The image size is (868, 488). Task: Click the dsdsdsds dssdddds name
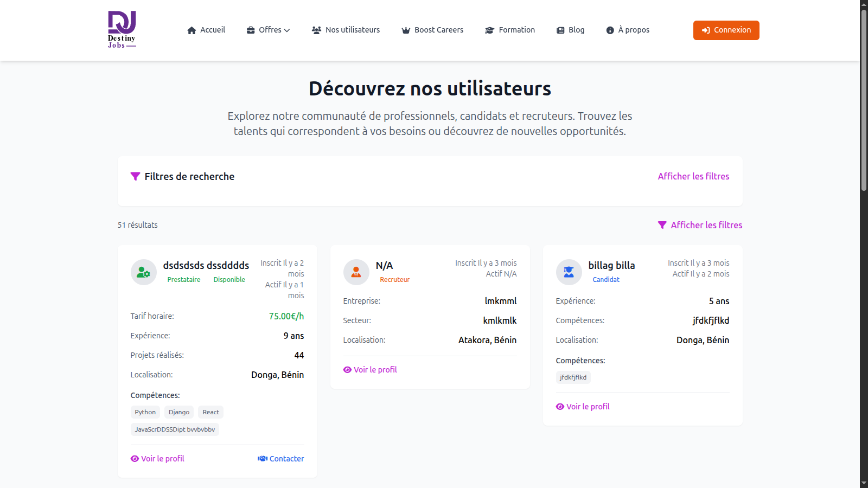pos(206,265)
